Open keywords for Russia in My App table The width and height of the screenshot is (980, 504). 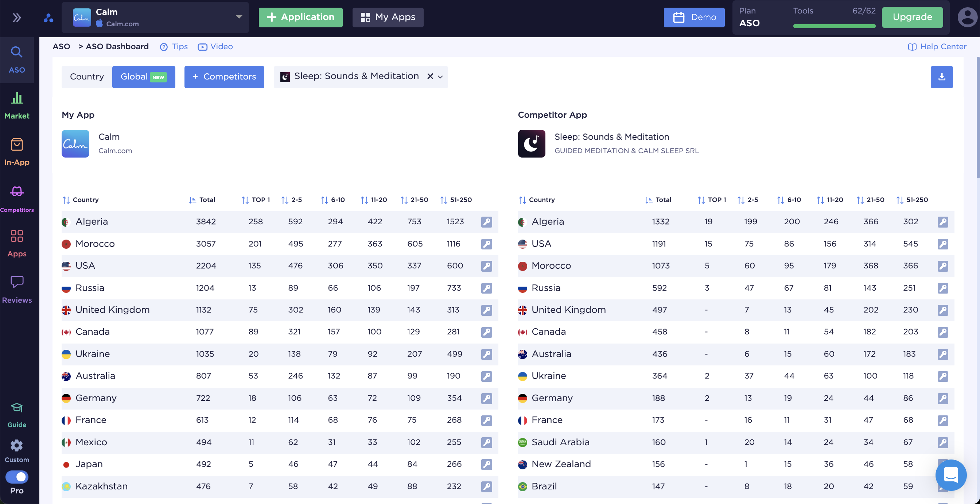487,288
